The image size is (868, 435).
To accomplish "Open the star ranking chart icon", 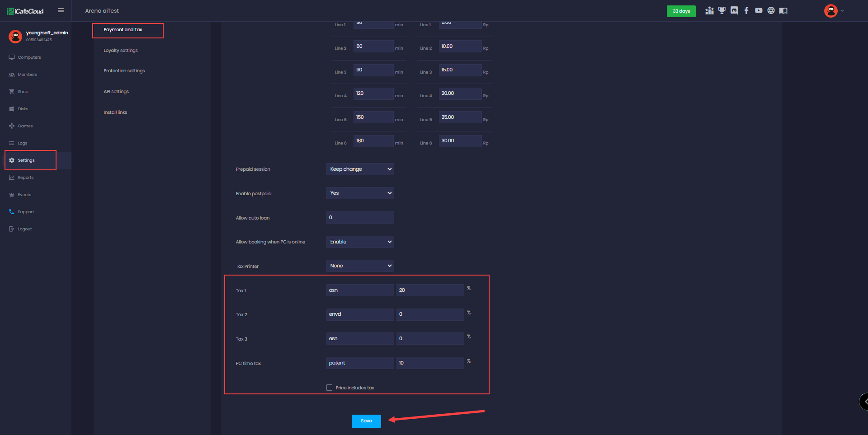I will coord(709,11).
